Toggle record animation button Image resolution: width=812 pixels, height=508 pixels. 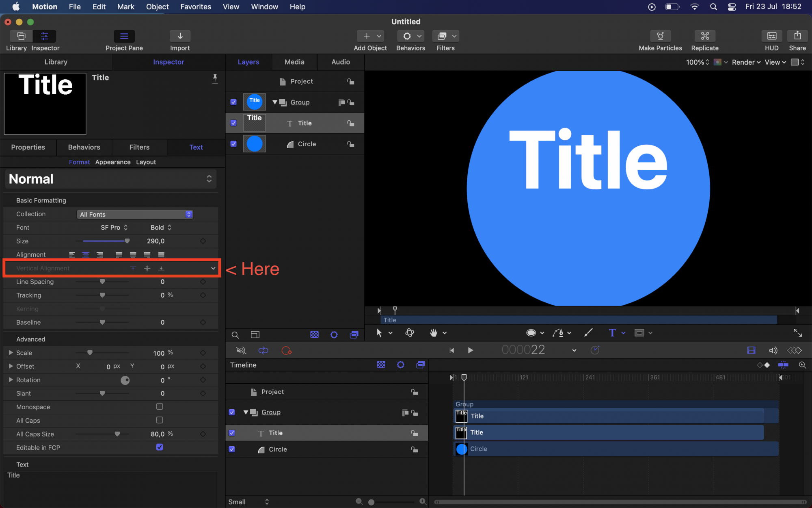[x=287, y=350]
